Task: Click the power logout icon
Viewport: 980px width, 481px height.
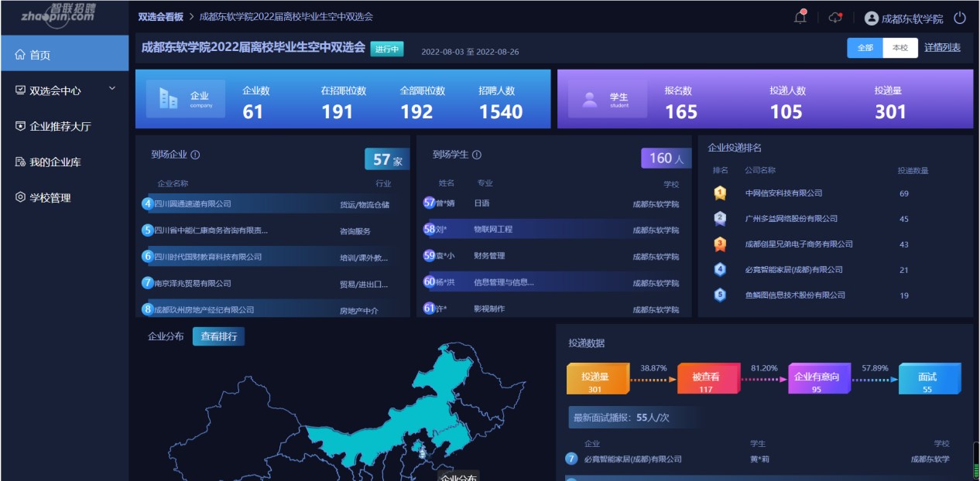Action: click(960, 18)
